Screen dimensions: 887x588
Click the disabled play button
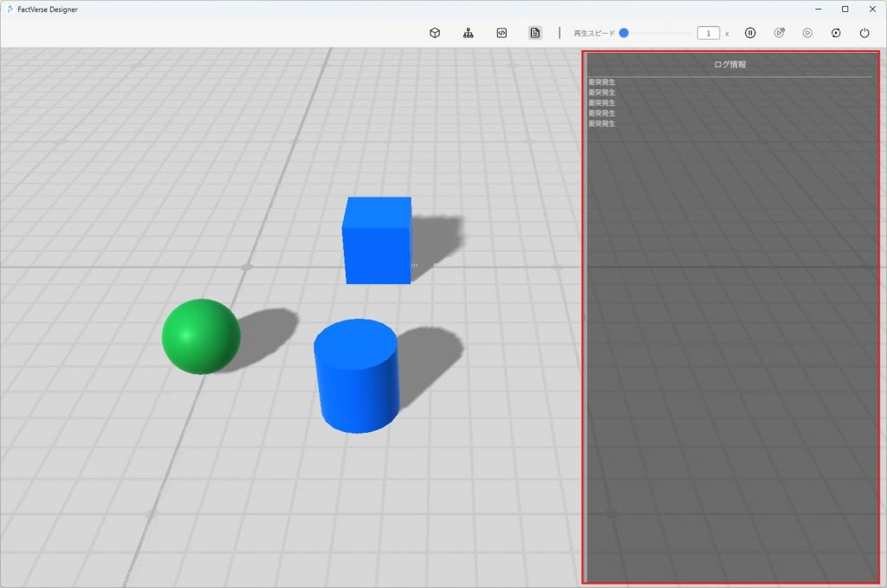(807, 33)
